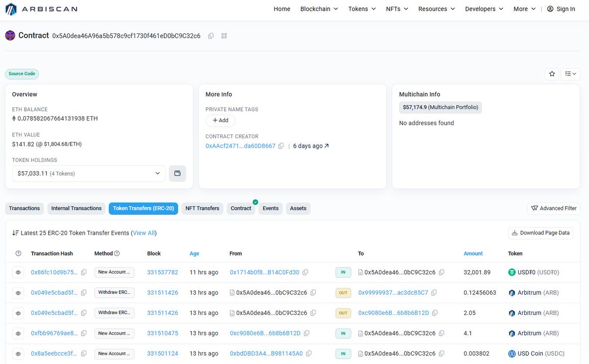
Task: Copy to address 0x99999937...ac3dc85C7
Action: (434, 292)
